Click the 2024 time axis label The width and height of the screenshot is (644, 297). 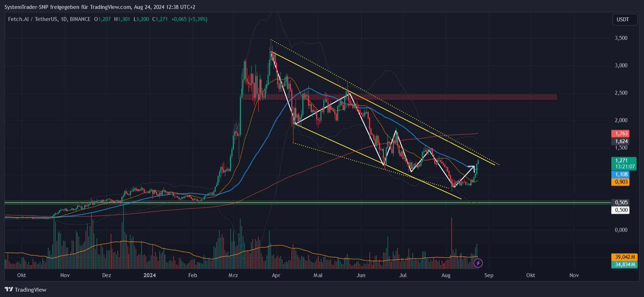click(150, 275)
